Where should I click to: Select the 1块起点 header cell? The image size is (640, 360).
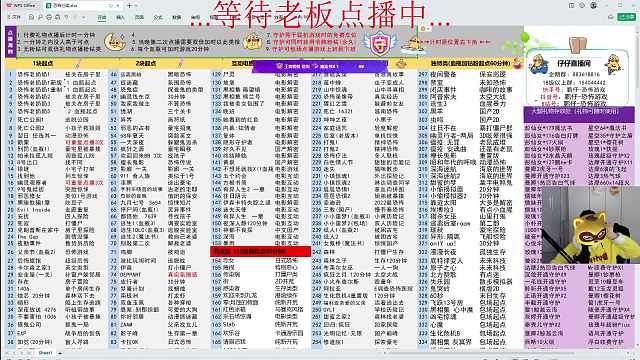pos(43,63)
